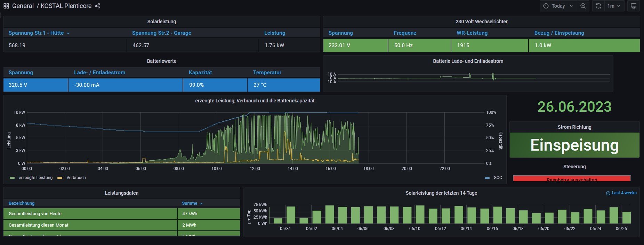Toggle SOC series in legend
Viewport: 644px width, 245px height.
click(x=498, y=178)
